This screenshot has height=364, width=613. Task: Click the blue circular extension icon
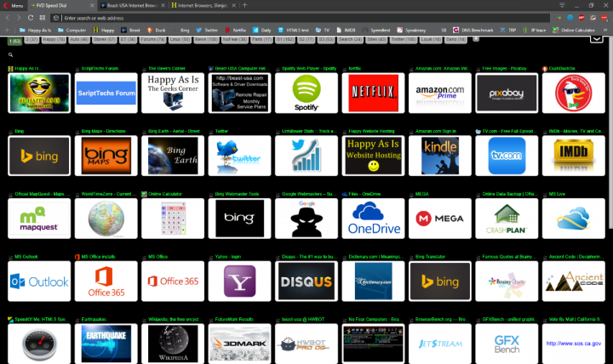coord(570,18)
